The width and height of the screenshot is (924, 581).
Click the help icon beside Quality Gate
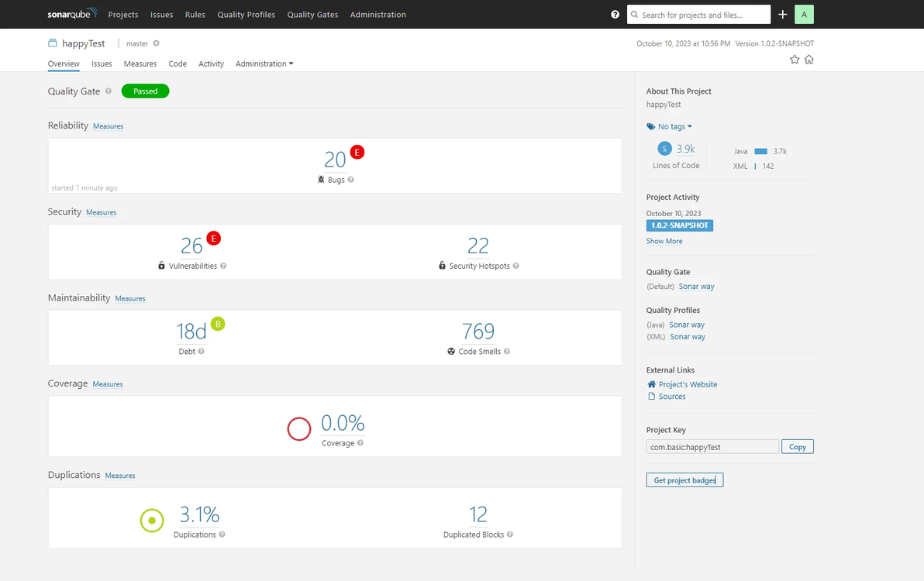(x=109, y=91)
